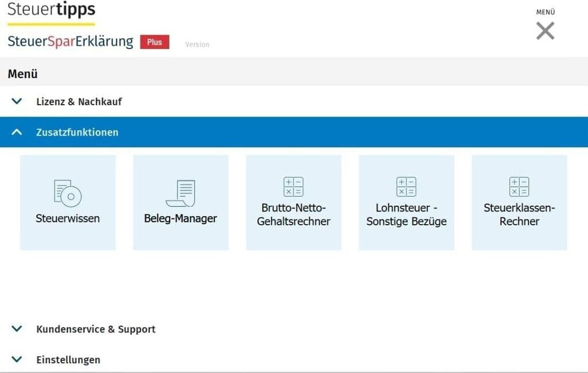Select the Kundenservice & Support menu label
The height and width of the screenshot is (373, 588).
pyautogui.click(x=95, y=329)
